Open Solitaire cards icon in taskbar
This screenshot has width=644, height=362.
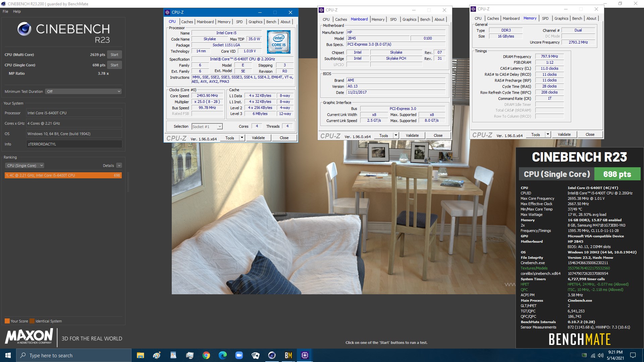click(256, 355)
